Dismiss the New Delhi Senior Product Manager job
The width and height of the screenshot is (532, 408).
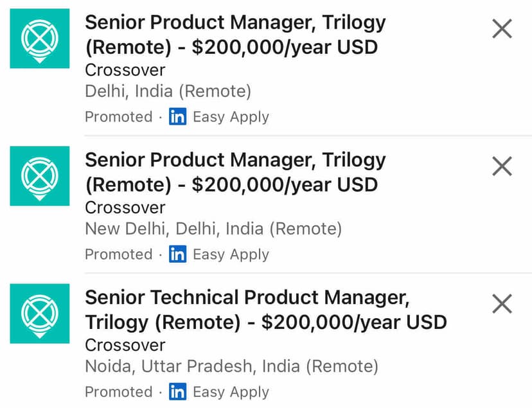502,166
